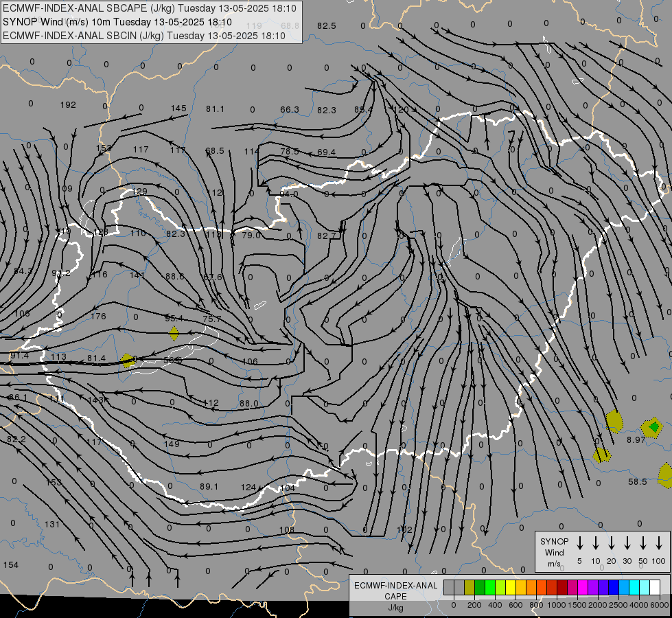672x618 pixels.
Task: Click the map value 149
Action: coord(172,444)
